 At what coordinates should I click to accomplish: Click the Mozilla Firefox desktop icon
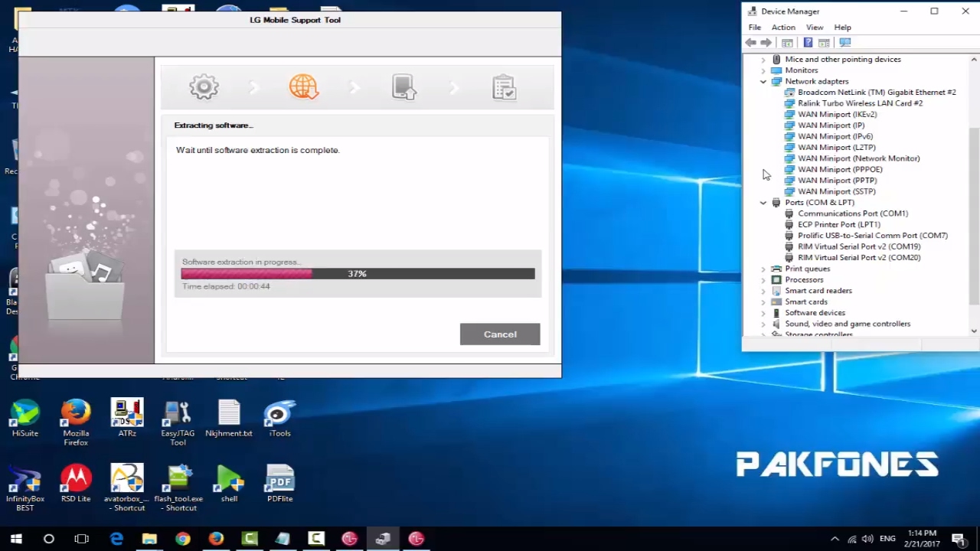coord(76,422)
